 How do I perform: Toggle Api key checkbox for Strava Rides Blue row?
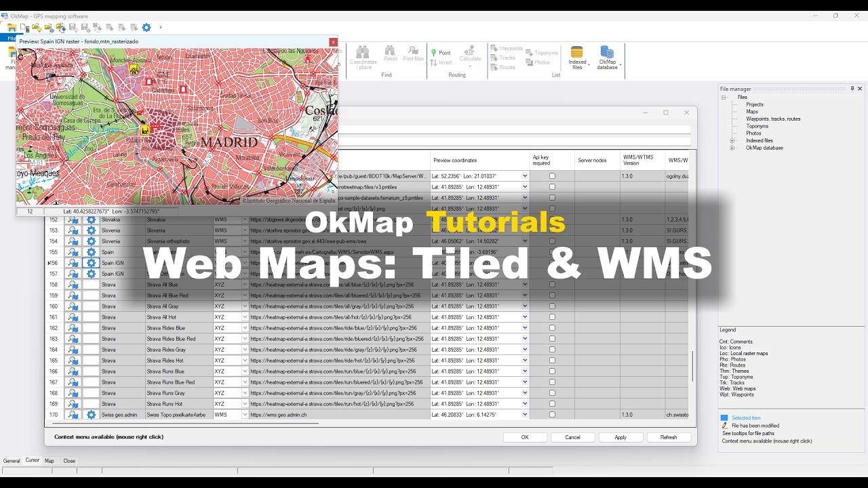pos(552,328)
